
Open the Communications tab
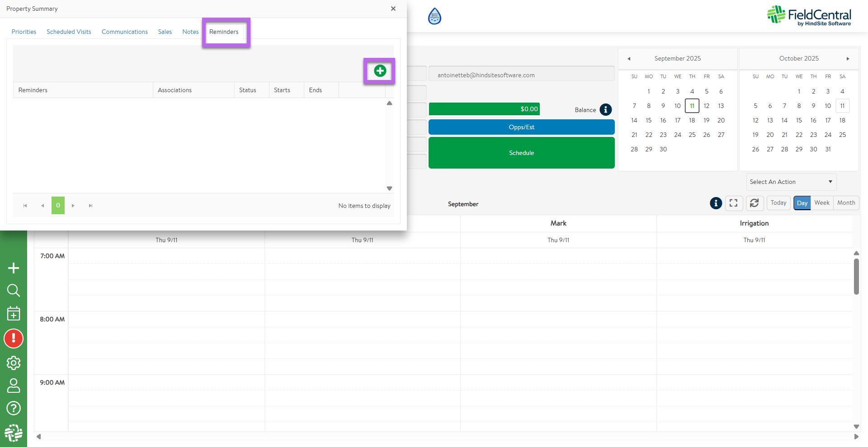tap(124, 32)
